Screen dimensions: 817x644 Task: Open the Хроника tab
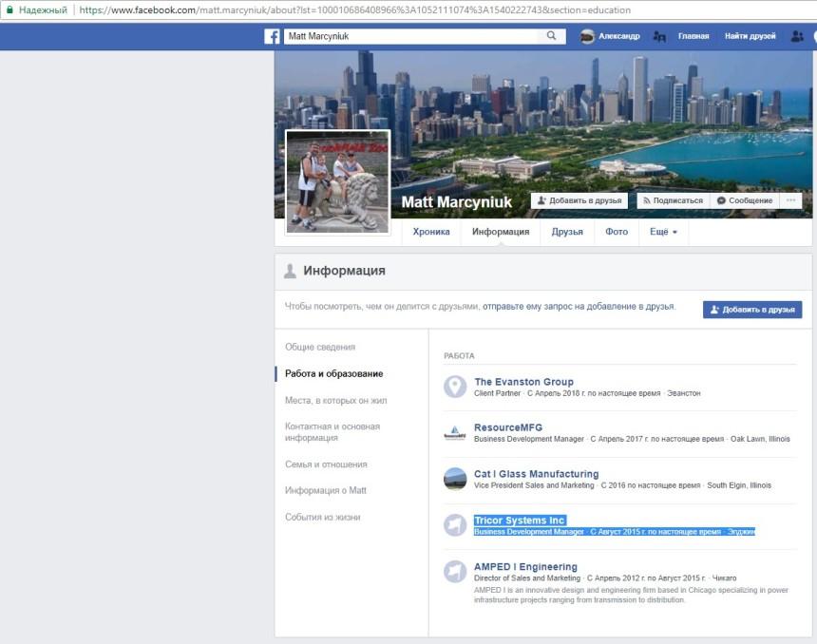click(431, 232)
